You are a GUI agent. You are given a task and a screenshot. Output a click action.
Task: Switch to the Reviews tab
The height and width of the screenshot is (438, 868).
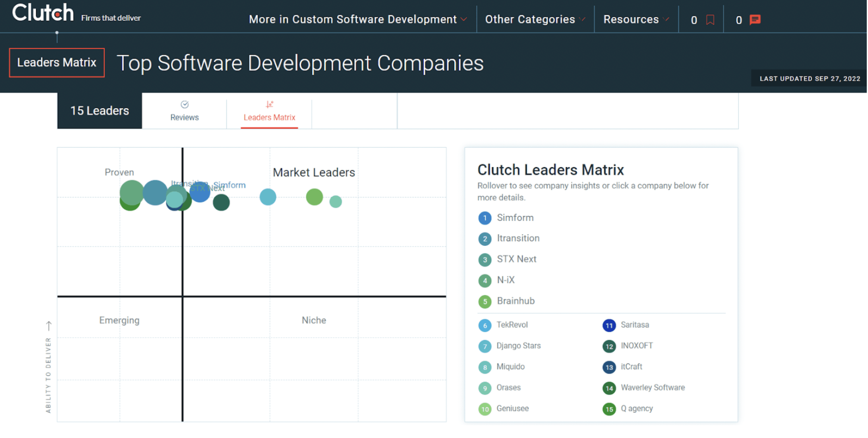tap(184, 111)
